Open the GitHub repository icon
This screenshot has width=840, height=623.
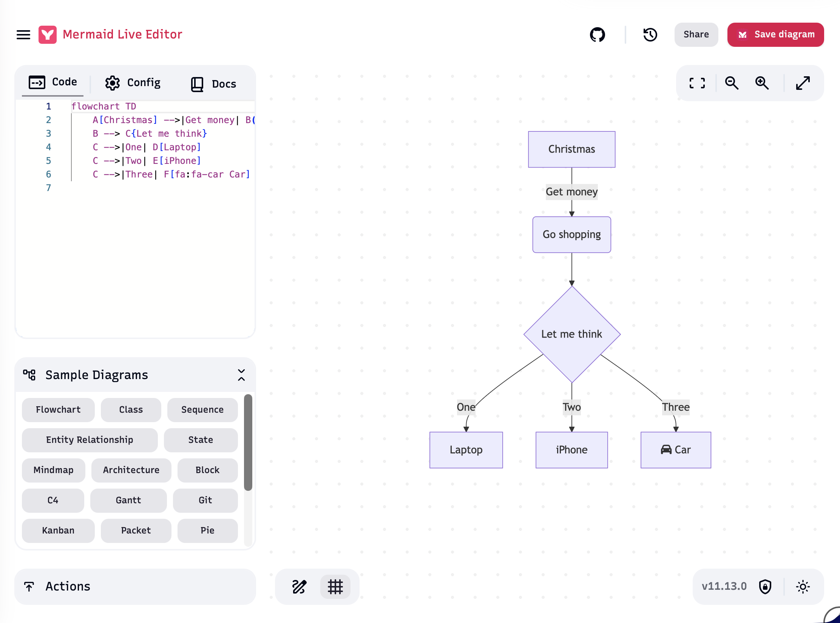pos(598,35)
